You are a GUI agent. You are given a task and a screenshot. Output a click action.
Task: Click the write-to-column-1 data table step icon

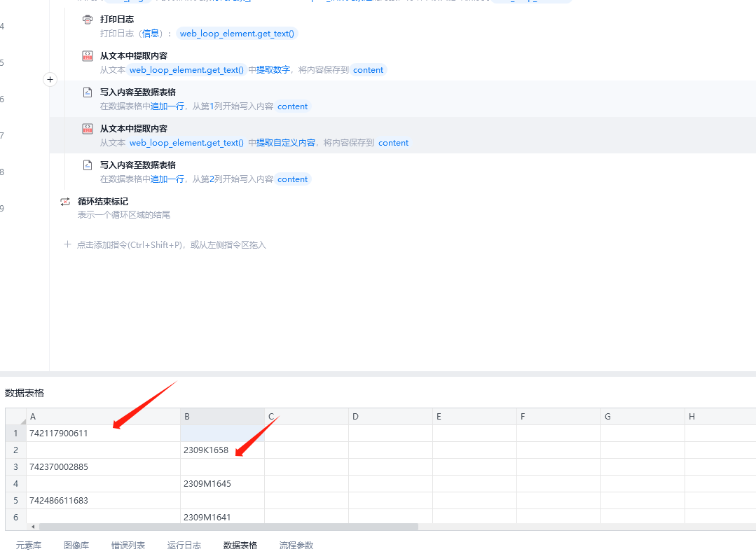(x=88, y=92)
